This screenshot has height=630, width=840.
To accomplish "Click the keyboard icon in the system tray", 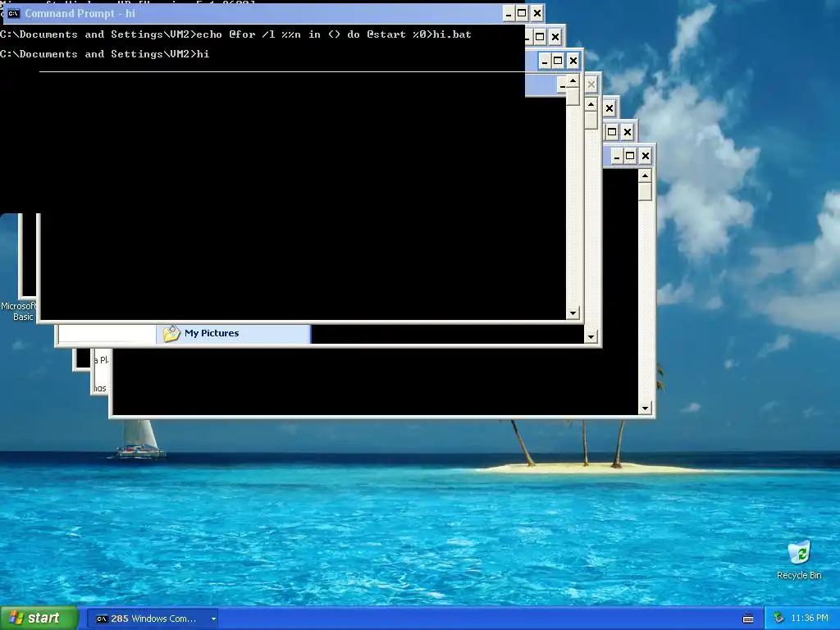I will [x=748, y=619].
